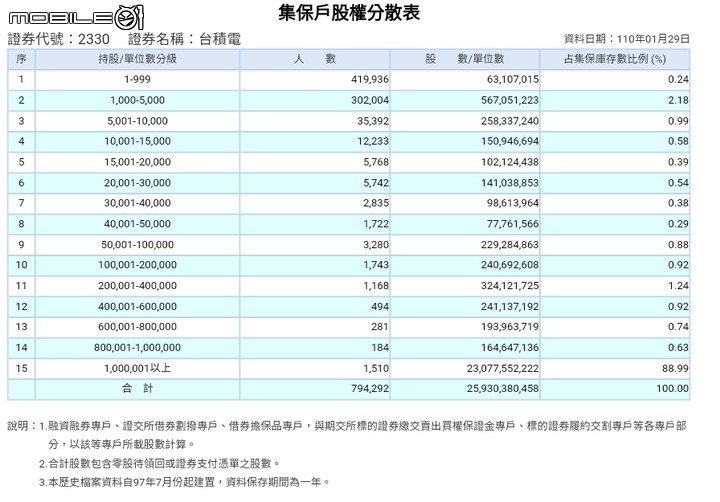Screen dimensions: 720x502
Task: Click the value 229,284,863
Action: pyautogui.click(x=510, y=245)
